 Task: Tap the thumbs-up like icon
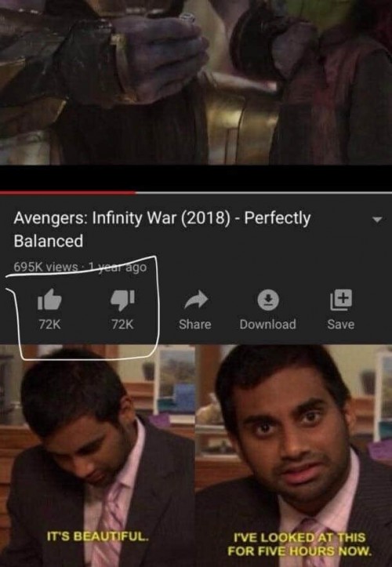click(49, 300)
